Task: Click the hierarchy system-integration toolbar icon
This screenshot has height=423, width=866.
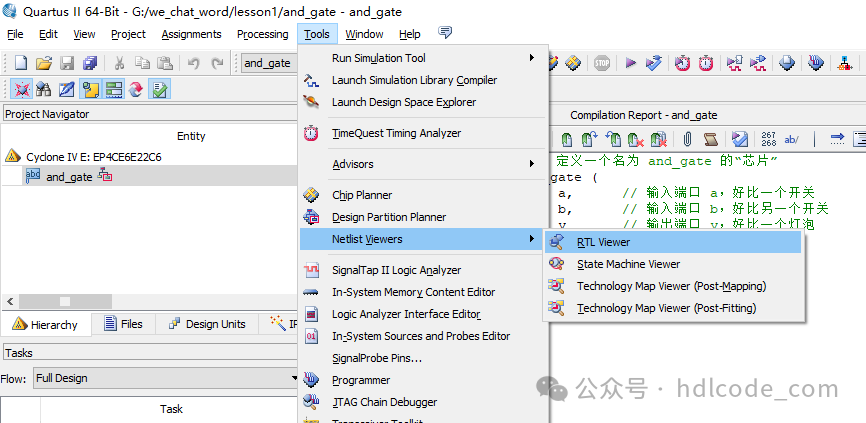Action: tap(844, 63)
